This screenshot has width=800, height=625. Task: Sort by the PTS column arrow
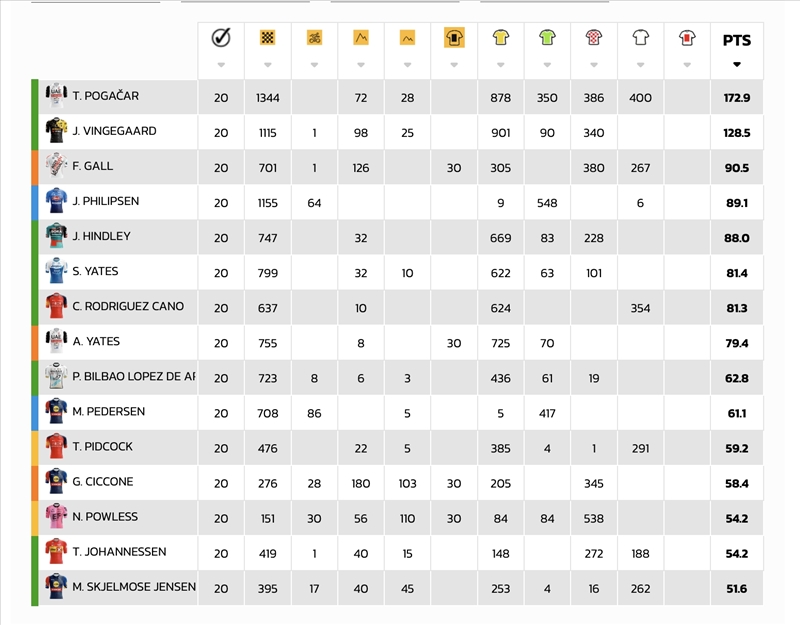[737, 64]
